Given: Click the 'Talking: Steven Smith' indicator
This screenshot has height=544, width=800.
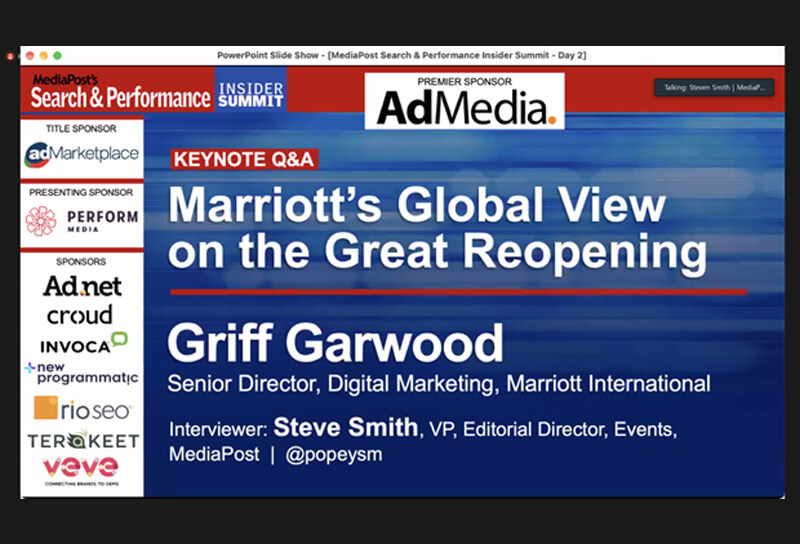Looking at the screenshot, I should point(714,87).
